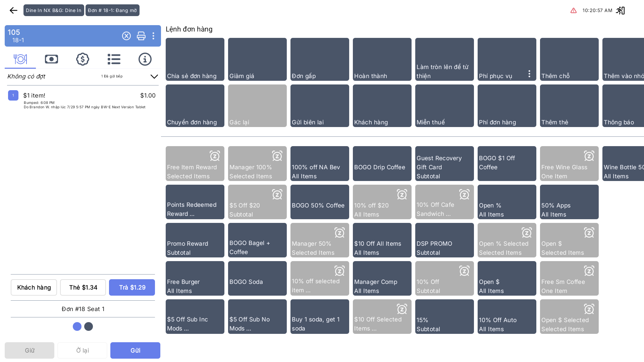Click the warning triangle alert icon
The height and width of the screenshot is (362, 644).
click(x=574, y=10)
